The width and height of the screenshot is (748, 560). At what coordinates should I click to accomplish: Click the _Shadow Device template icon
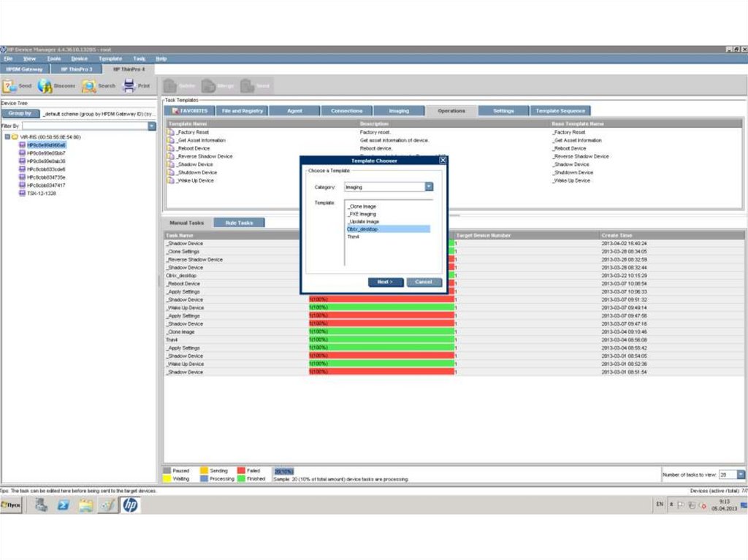coord(171,164)
